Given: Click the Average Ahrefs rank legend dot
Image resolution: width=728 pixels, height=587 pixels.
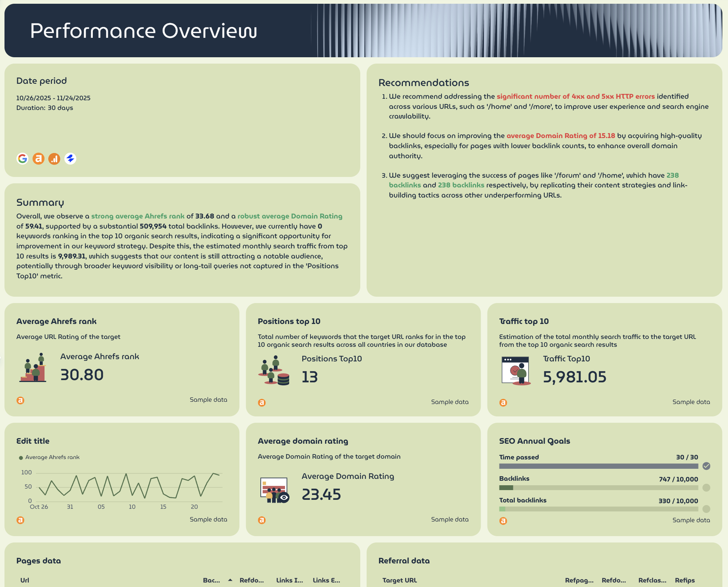Looking at the screenshot, I should pyautogui.click(x=21, y=457).
